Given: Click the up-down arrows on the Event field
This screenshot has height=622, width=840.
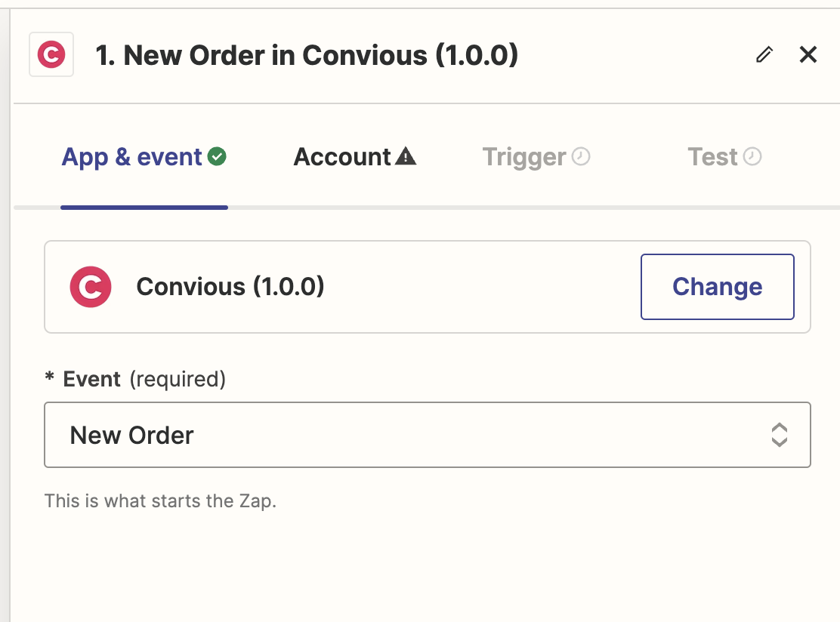Looking at the screenshot, I should click(779, 435).
